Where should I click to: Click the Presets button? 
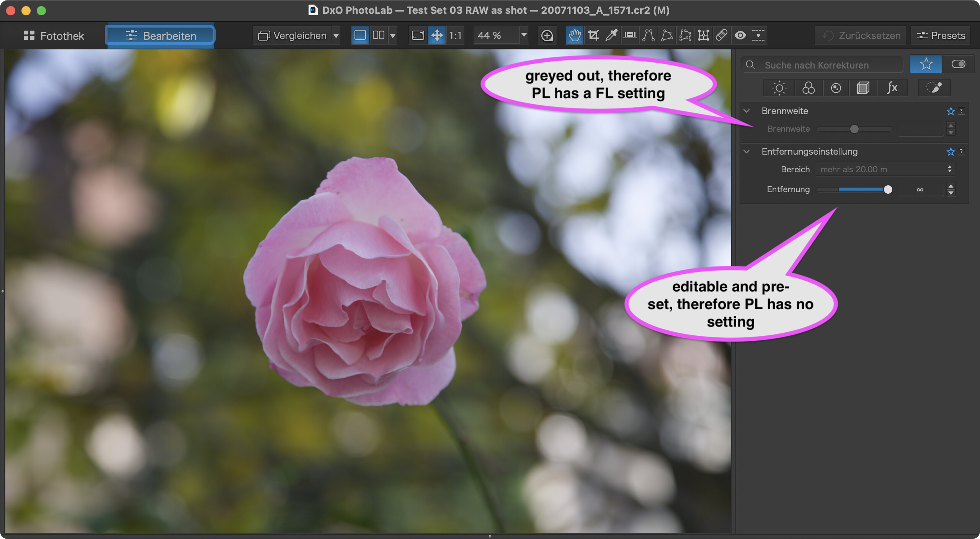pyautogui.click(x=941, y=36)
